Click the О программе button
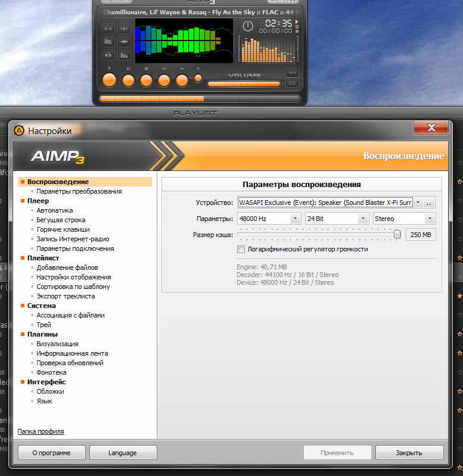Viewport: 463px width, 476px height. click(x=51, y=453)
